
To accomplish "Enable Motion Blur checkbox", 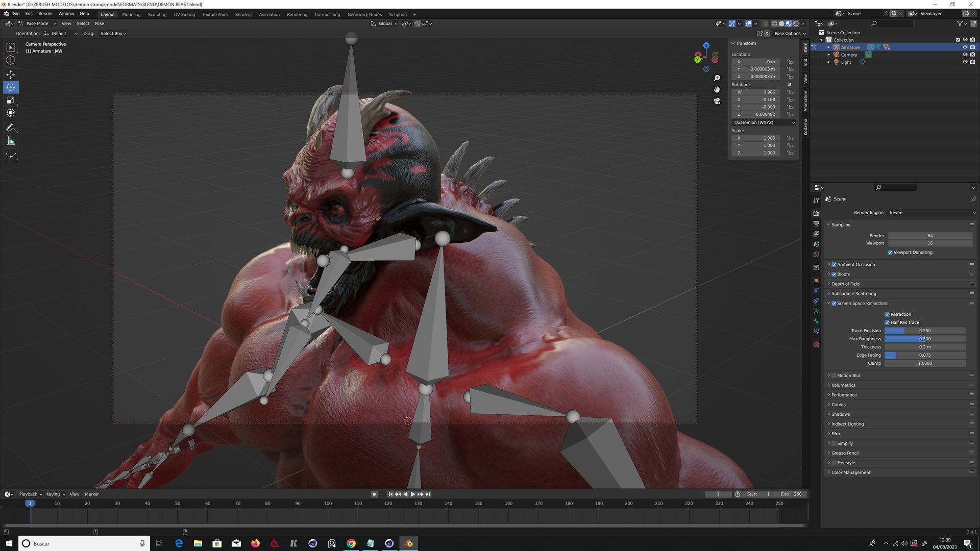I will [834, 375].
